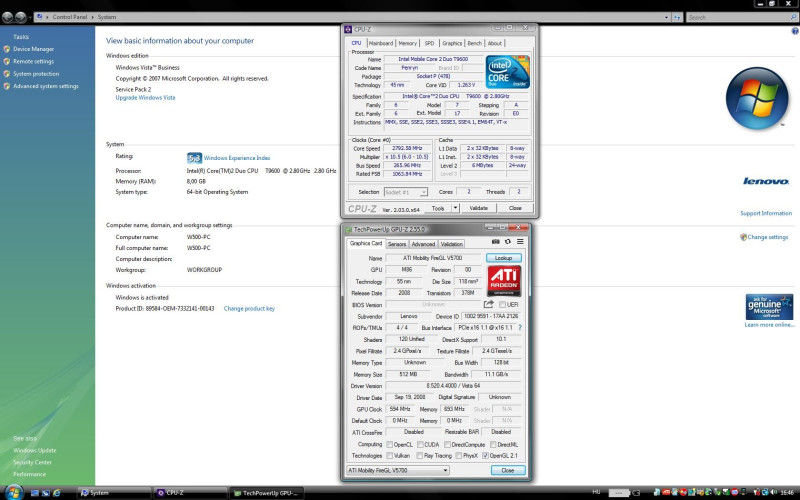Image resolution: width=800 pixels, height=500 pixels.
Task: Click the Show Desktop quick launch icon
Action: [35, 493]
